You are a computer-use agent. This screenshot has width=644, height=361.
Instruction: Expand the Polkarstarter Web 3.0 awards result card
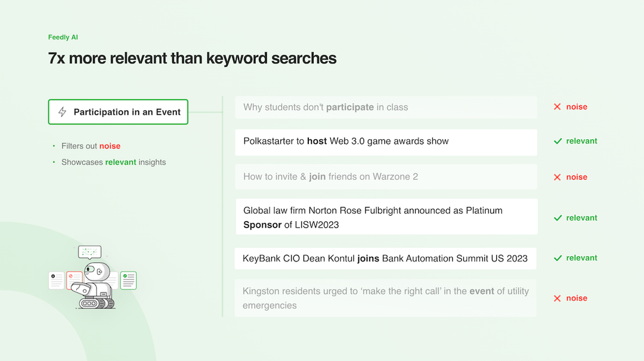click(386, 142)
